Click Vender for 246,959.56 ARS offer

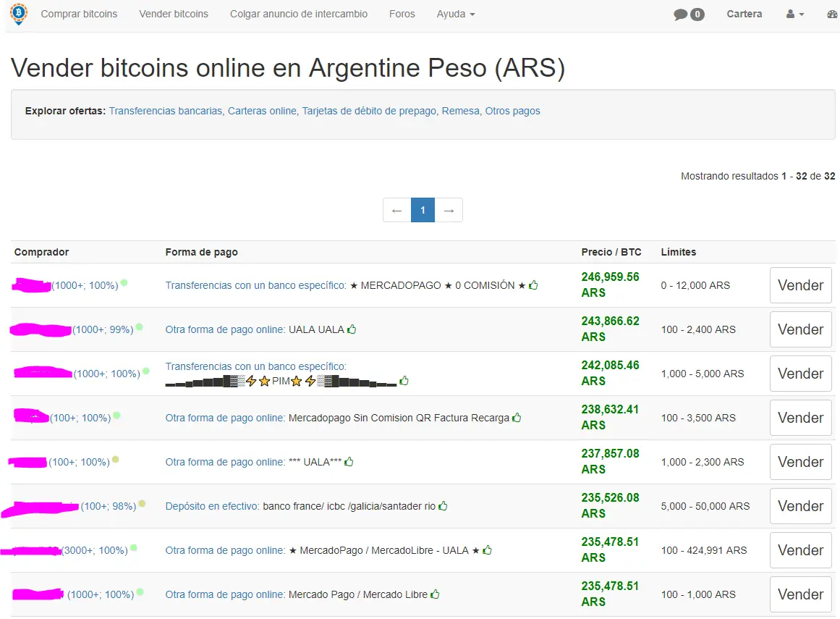tap(800, 285)
